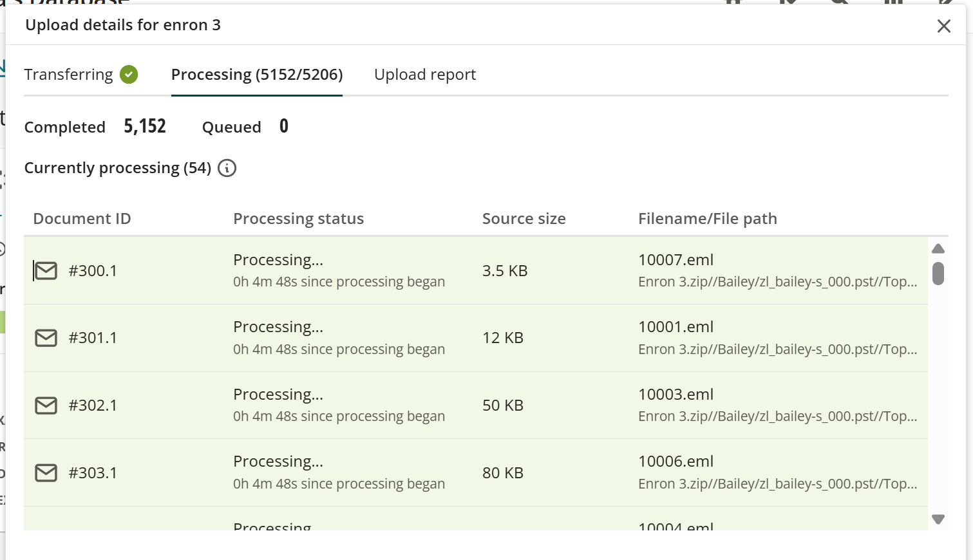The height and width of the screenshot is (560, 973).
Task: Select document ID #301.1
Action: (x=93, y=338)
